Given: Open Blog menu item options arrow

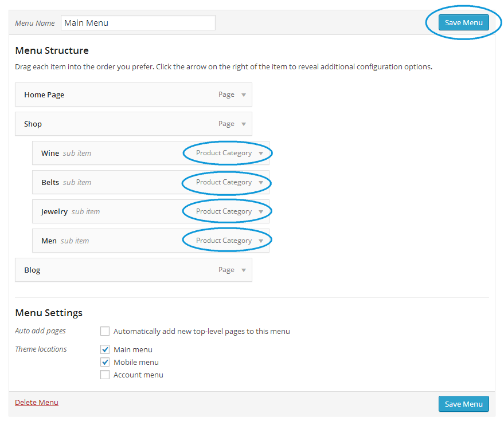Looking at the screenshot, I should click(244, 270).
